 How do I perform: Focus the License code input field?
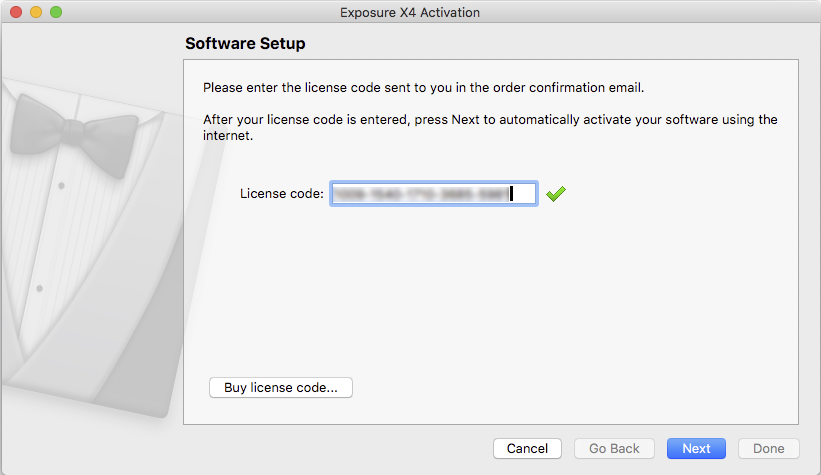(x=434, y=194)
